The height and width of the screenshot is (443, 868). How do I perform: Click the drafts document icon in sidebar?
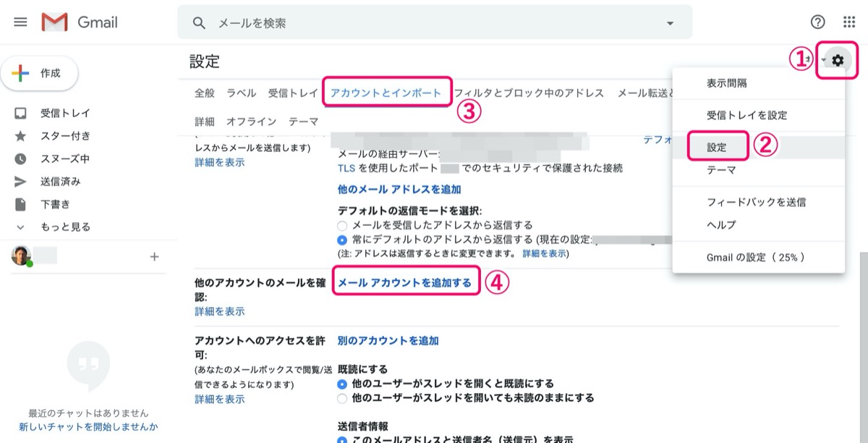(x=20, y=204)
